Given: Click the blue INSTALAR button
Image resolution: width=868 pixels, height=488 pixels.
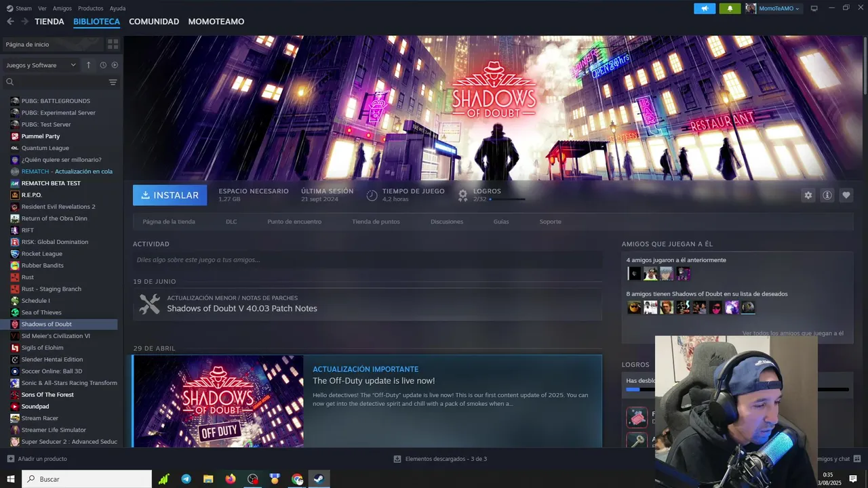Looking at the screenshot, I should 170,195.
